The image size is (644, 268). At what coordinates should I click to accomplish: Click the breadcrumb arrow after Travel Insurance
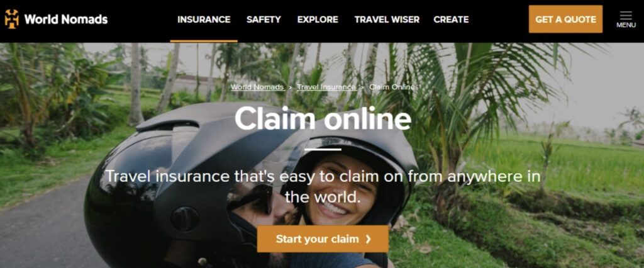click(x=362, y=87)
